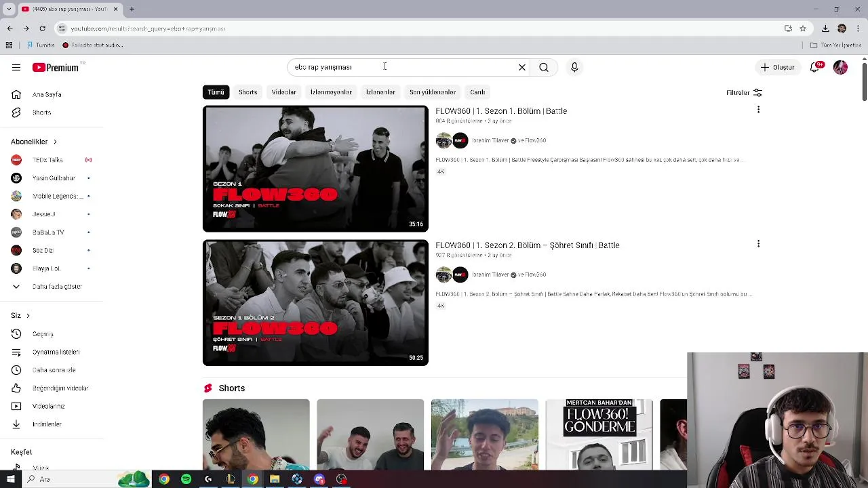868x488 pixels.
Task: Open the Filtreler filter options
Action: click(744, 92)
